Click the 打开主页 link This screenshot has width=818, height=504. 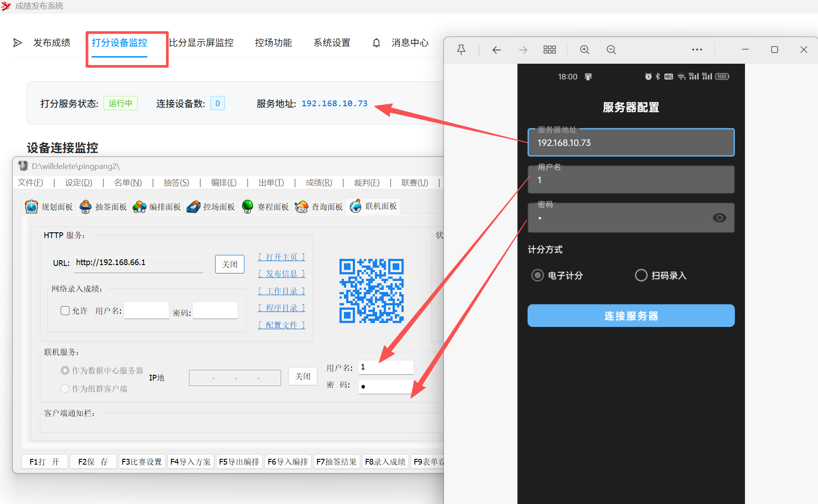click(x=282, y=257)
